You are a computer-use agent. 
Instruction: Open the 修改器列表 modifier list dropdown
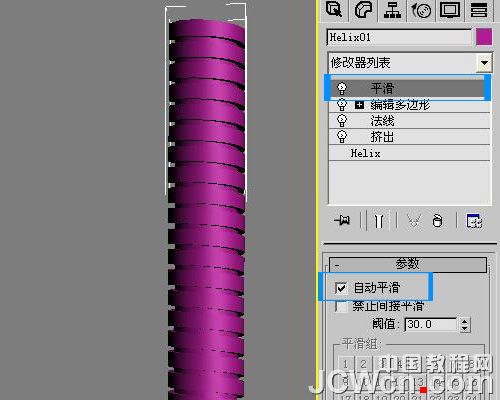pyautogui.click(x=484, y=62)
